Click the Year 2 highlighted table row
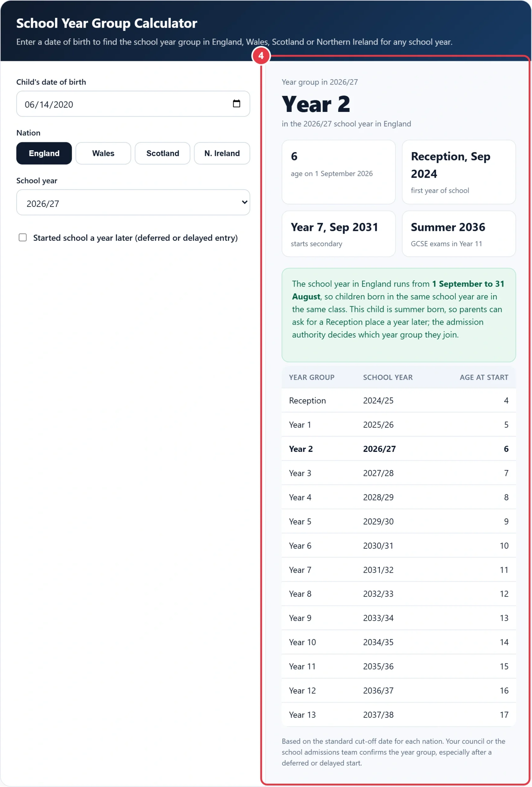 pos(399,449)
